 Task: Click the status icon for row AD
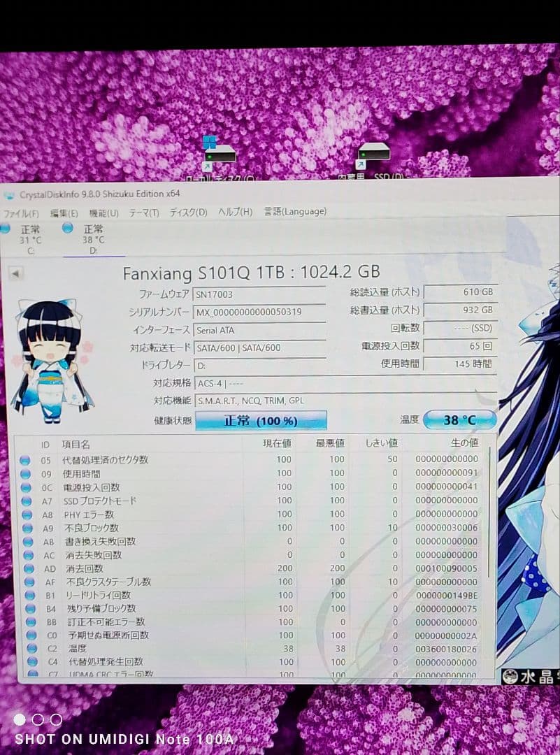click(x=29, y=568)
